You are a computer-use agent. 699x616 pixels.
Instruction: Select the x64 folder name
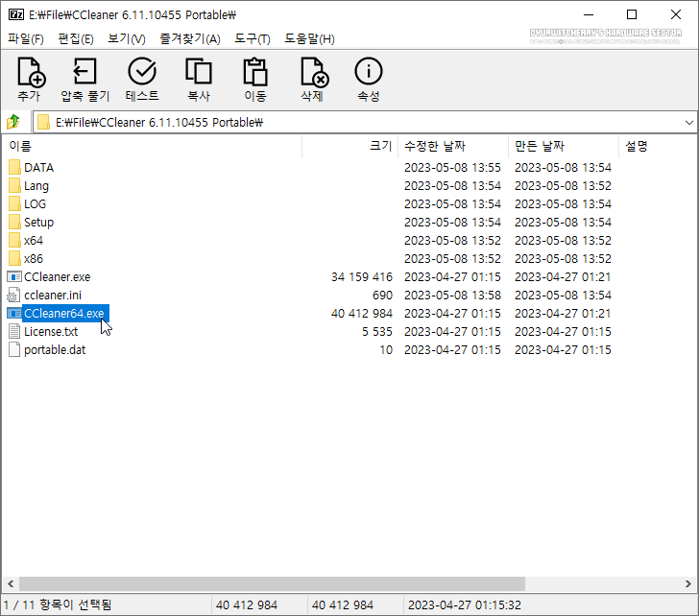tap(34, 241)
